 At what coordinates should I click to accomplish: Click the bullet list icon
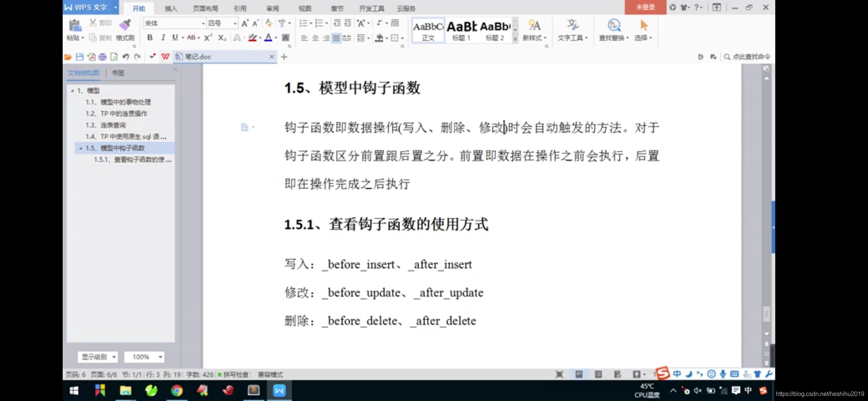point(303,23)
